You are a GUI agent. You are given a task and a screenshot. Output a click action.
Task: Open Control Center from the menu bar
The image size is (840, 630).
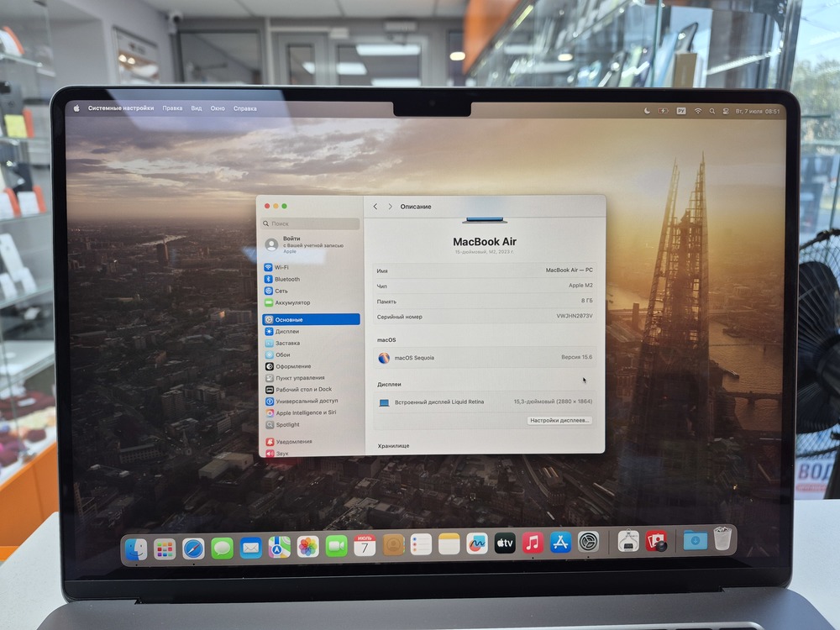(x=726, y=112)
